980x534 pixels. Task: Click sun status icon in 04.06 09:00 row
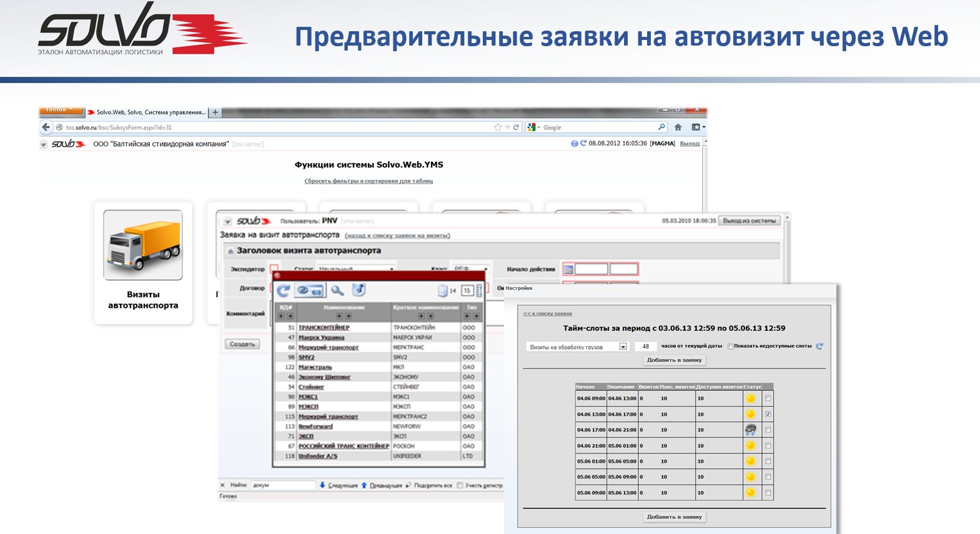click(751, 398)
